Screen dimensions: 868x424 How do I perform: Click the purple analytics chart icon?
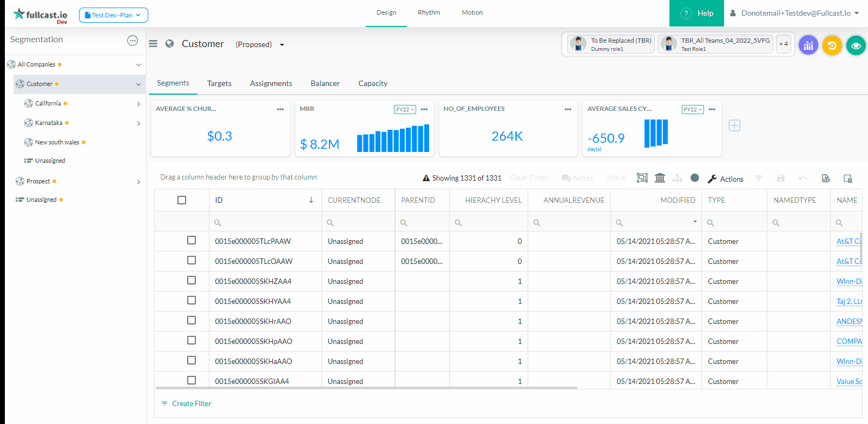[x=808, y=45]
